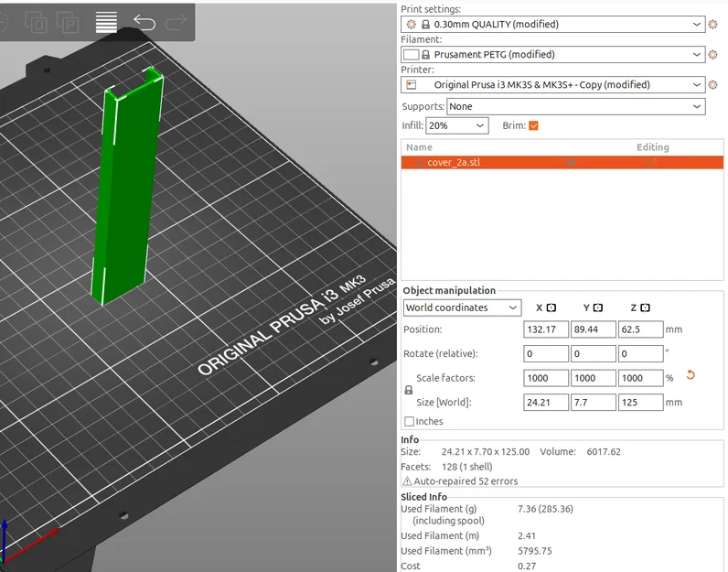The image size is (728, 572).
Task: Open the Printer preset dropdown
Action: tap(553, 84)
